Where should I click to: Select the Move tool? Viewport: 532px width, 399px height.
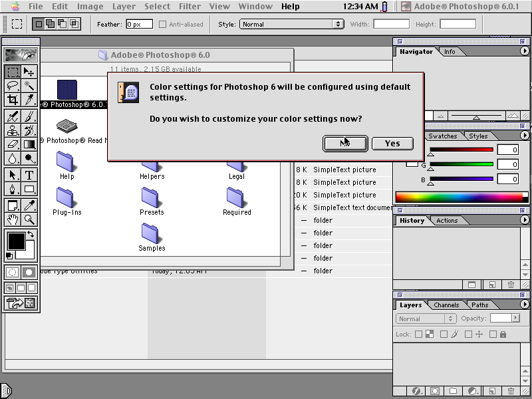tap(29, 72)
